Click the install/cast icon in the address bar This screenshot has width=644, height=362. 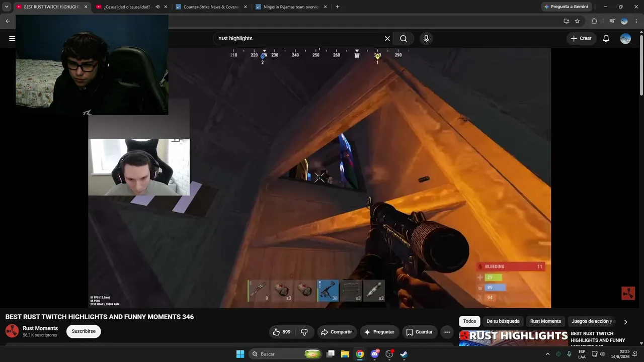pyautogui.click(x=566, y=21)
